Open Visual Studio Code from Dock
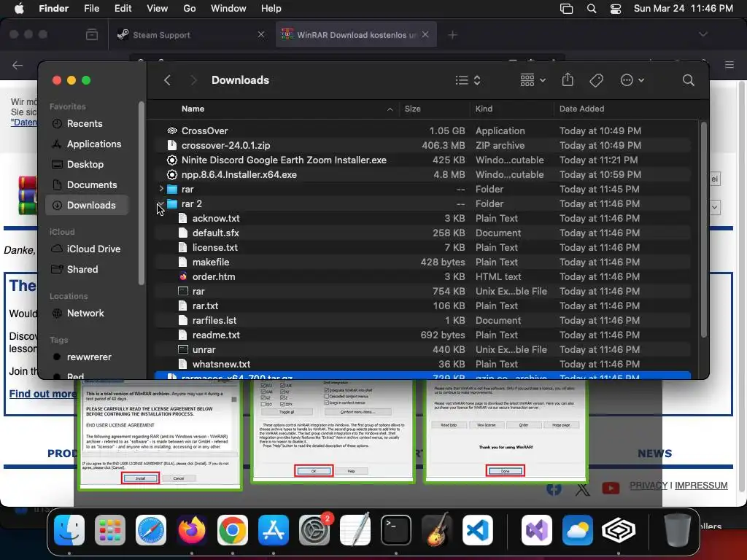747x560 pixels. 477,530
